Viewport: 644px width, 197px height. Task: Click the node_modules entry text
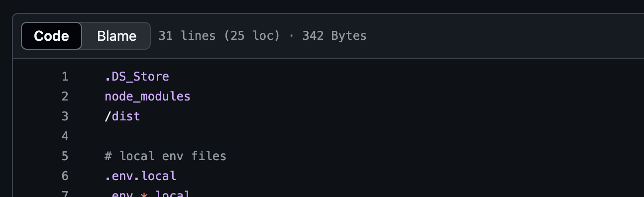147,97
